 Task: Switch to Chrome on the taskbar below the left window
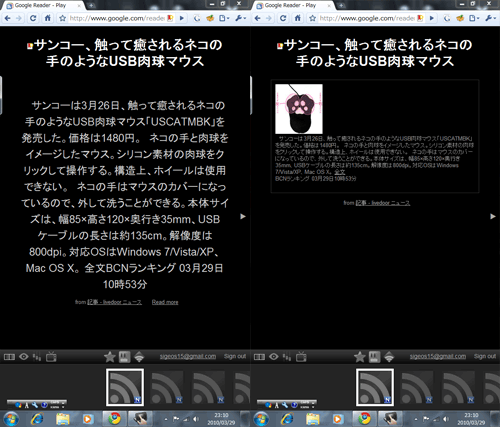point(114,419)
